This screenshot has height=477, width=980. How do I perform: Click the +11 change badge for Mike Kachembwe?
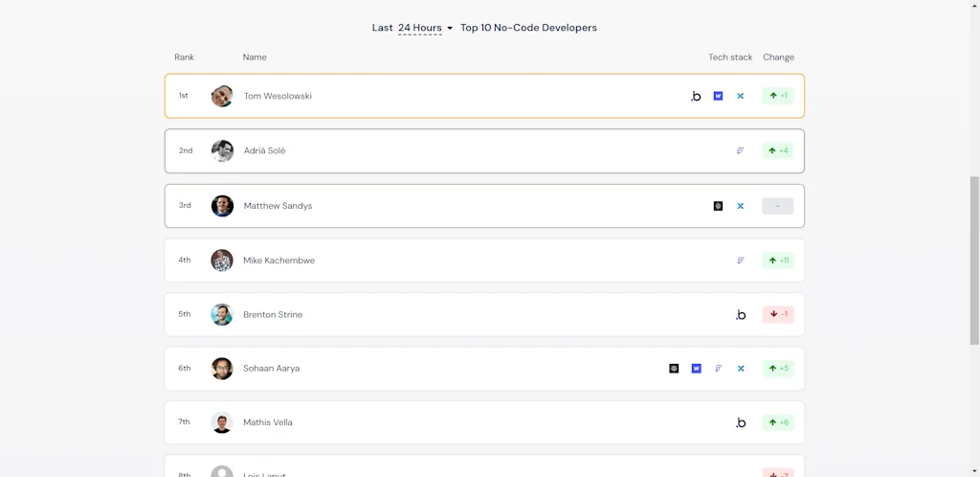click(777, 261)
